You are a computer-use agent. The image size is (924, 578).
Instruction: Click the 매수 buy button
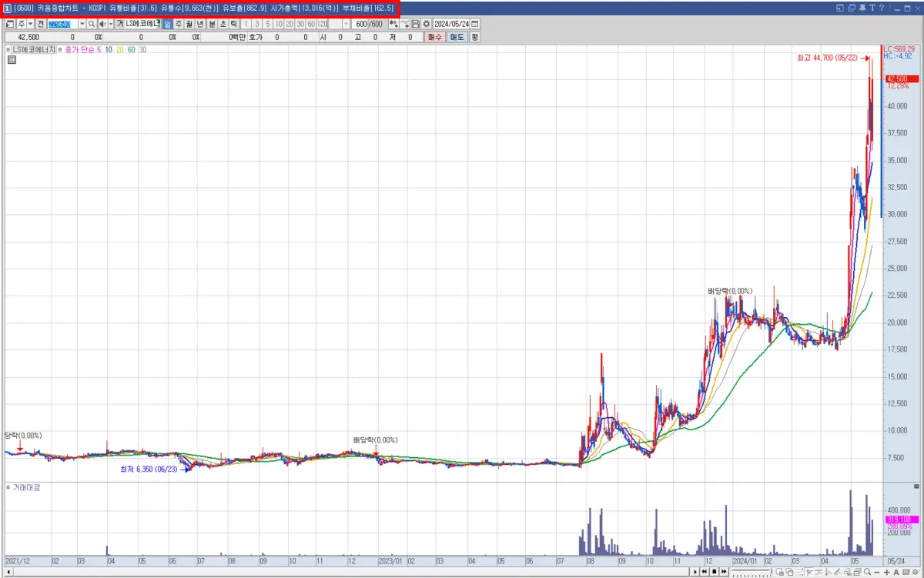coord(436,37)
